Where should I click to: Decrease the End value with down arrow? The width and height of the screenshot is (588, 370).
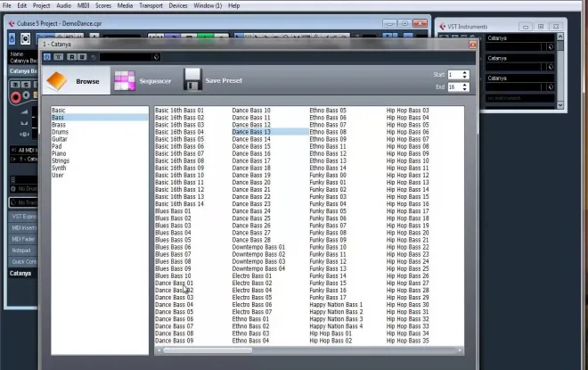(465, 89)
